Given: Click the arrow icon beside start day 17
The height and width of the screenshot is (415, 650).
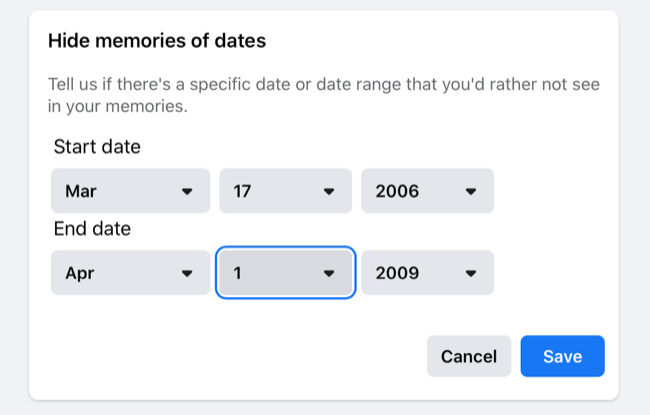Looking at the screenshot, I should click(x=329, y=191).
